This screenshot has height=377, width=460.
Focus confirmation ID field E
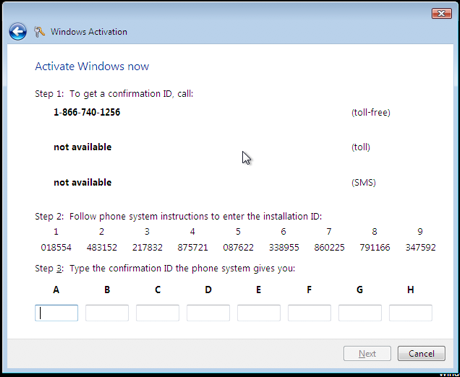click(x=259, y=313)
